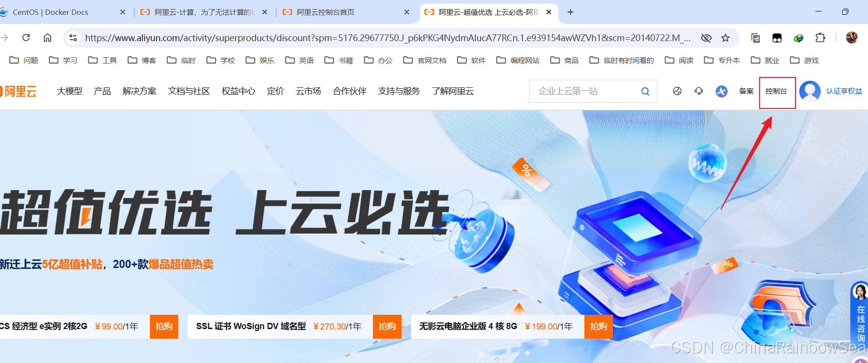
Task: Click the 超值优选 上云必选 banner headline
Action: click(x=224, y=212)
